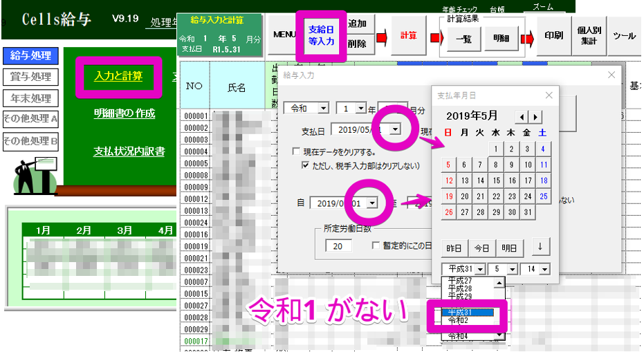This screenshot has width=644, height=352.
Task: Click the NO column header
Action: pos(194,86)
